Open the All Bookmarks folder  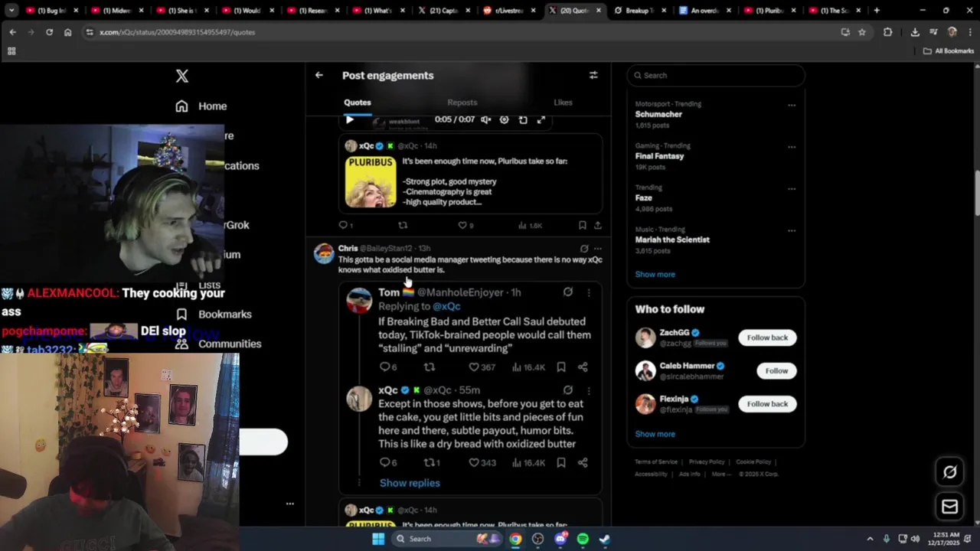point(948,51)
